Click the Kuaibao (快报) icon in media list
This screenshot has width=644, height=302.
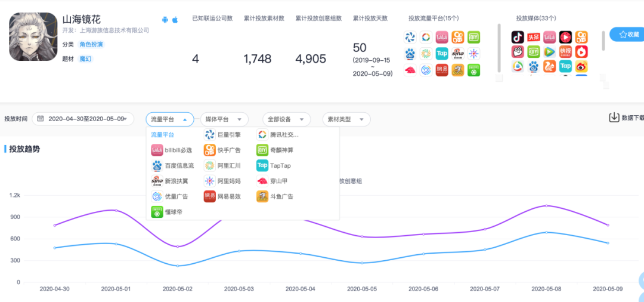[565, 52]
